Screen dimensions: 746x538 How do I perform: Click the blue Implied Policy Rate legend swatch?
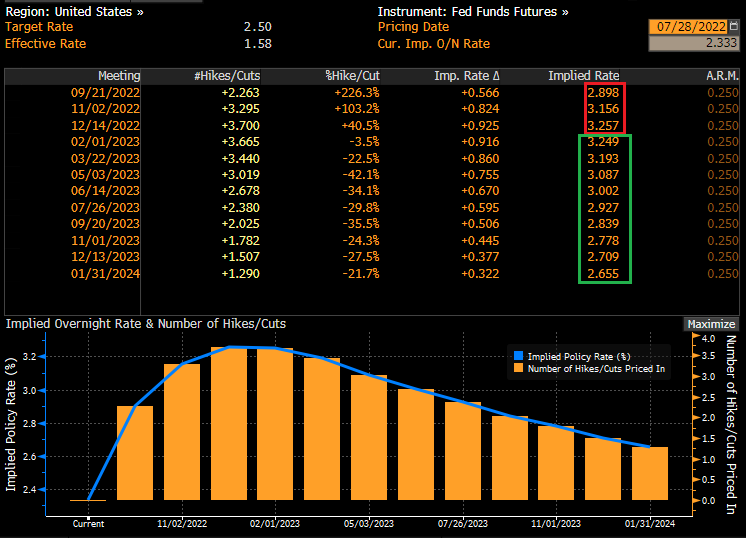click(x=516, y=356)
